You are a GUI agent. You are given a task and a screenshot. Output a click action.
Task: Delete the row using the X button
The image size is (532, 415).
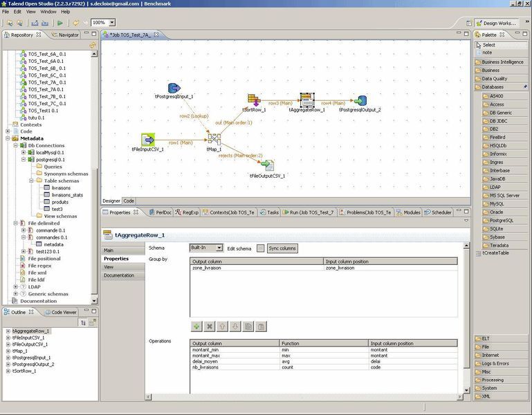(210, 326)
